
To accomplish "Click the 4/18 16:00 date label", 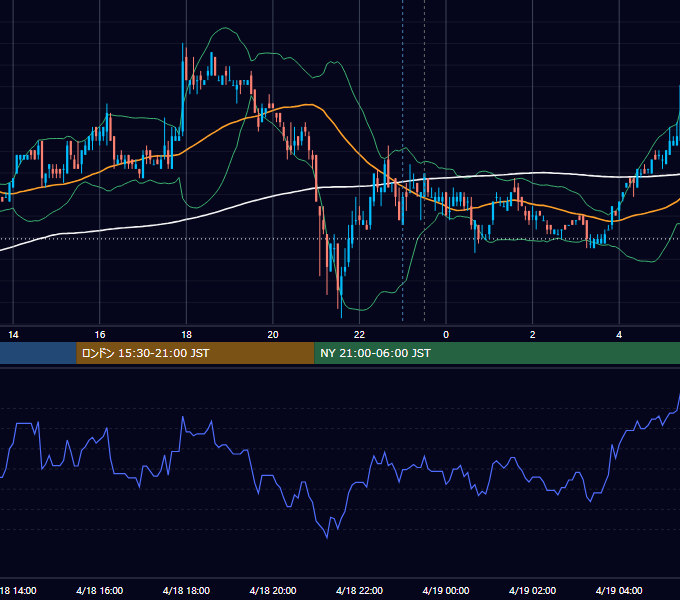I will (100, 590).
